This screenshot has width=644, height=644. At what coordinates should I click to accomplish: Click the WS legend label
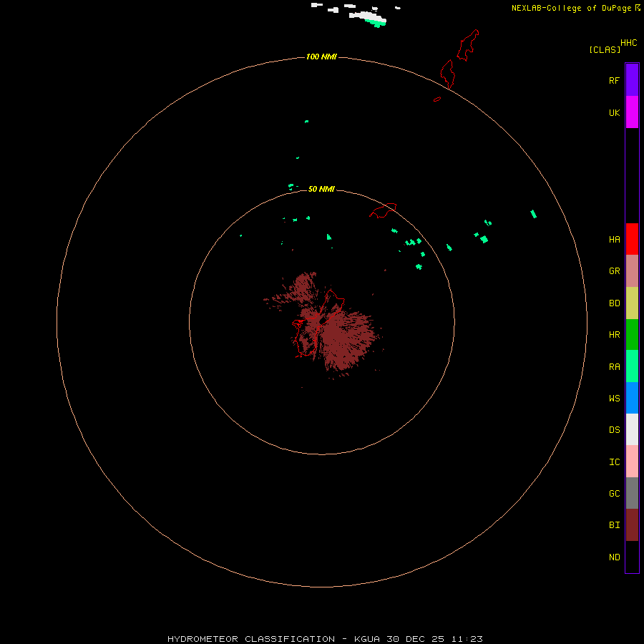(614, 398)
